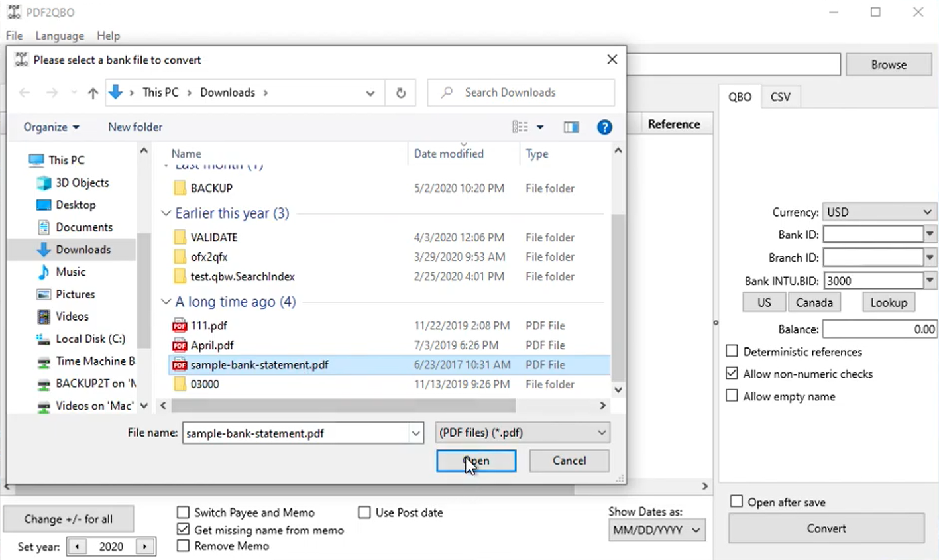The height and width of the screenshot is (560, 939).
Task: Open the Currency USD dropdown
Action: (879, 212)
